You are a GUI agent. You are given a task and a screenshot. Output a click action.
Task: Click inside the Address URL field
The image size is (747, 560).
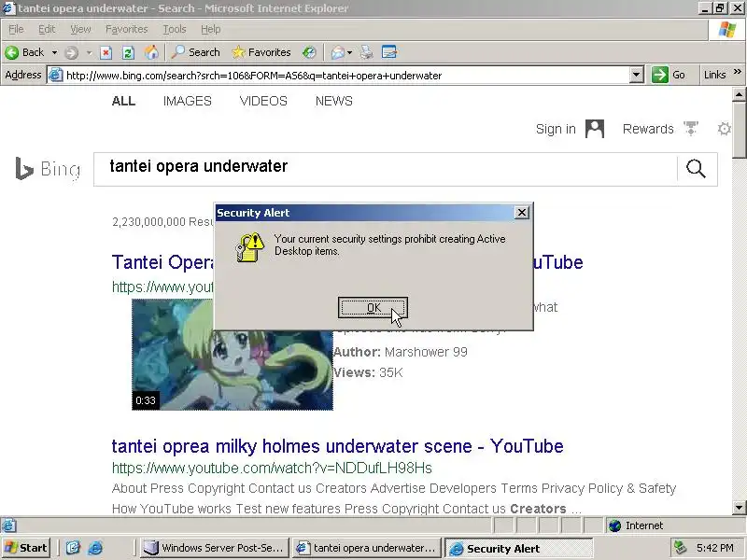click(x=345, y=76)
